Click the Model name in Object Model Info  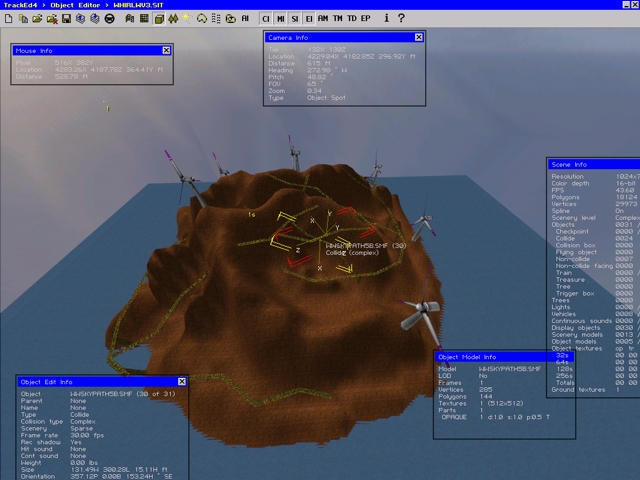tap(510, 369)
